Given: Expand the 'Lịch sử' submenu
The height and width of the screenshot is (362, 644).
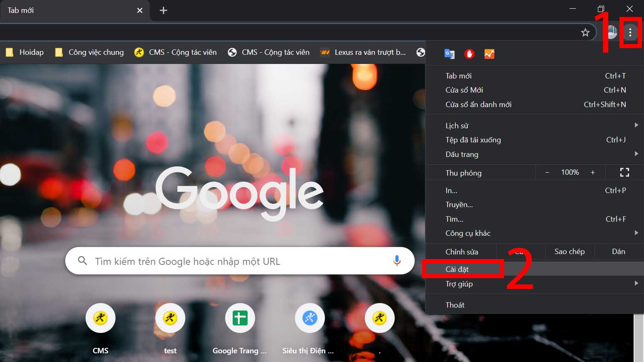Looking at the screenshot, I should click(x=535, y=125).
